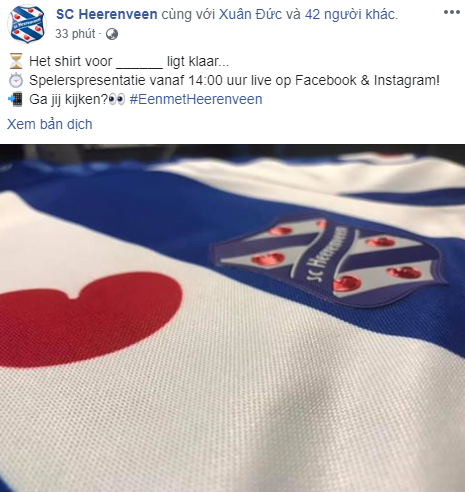Click the eyes emoji after kijken?

point(117,99)
